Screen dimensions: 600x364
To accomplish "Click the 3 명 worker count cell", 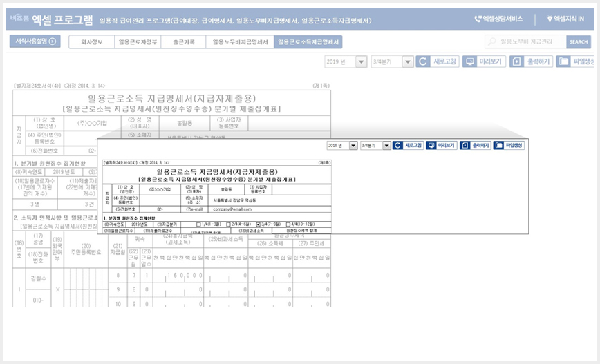I will click(x=35, y=204).
